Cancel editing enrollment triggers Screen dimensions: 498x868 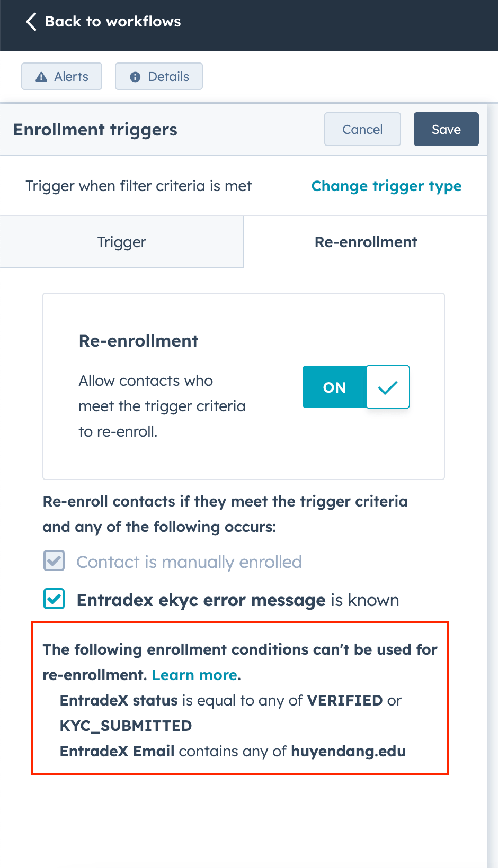[x=362, y=129]
